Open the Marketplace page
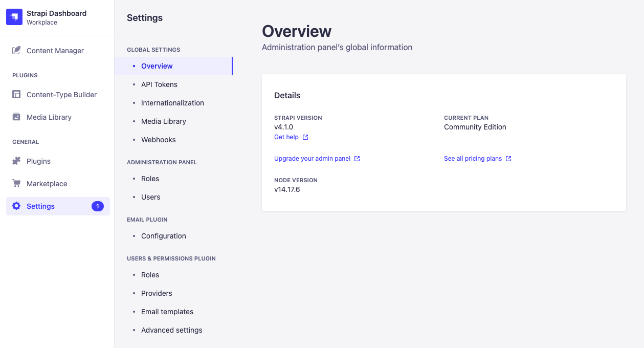The height and width of the screenshot is (348, 644). 58,184
